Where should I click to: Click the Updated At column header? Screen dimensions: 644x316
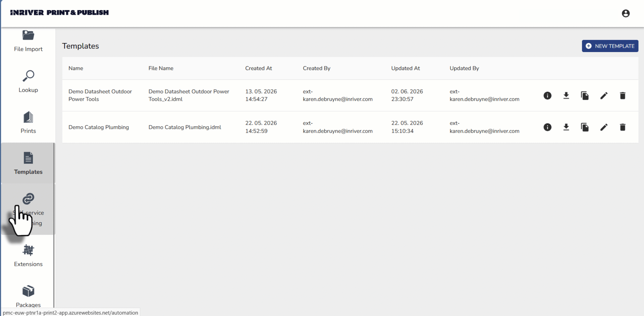406,68
